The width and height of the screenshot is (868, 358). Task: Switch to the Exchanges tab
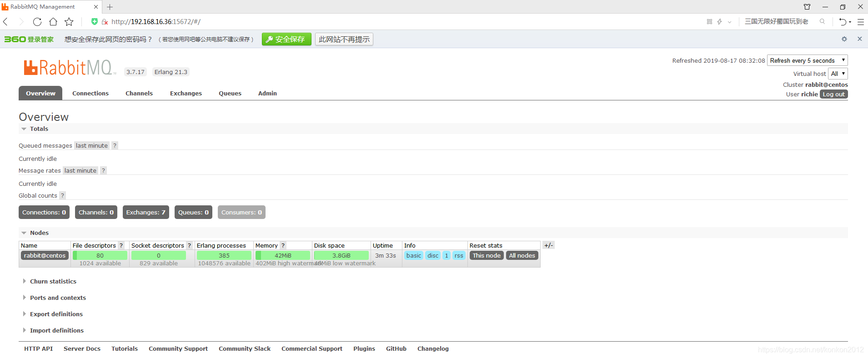[x=186, y=93]
